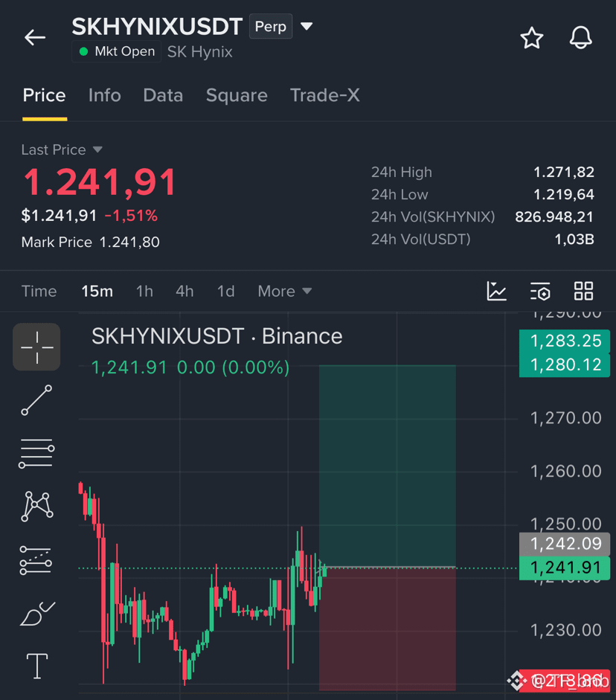The width and height of the screenshot is (616, 700).
Task: Tap the 1,280.12 green axis label
Action: [x=565, y=365]
